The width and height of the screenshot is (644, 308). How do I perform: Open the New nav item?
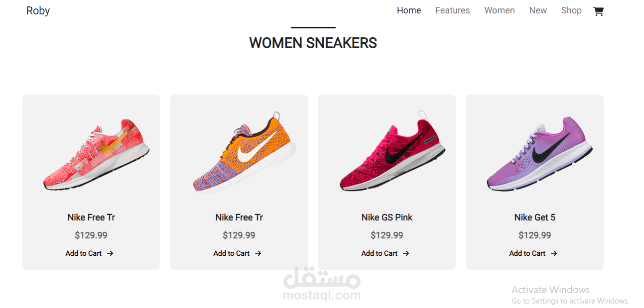tap(538, 10)
